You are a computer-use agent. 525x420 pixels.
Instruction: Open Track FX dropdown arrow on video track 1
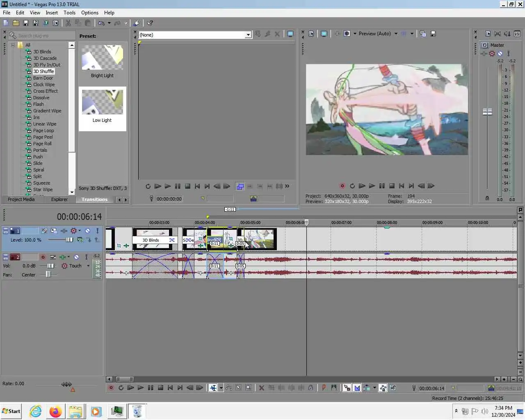click(x=80, y=231)
